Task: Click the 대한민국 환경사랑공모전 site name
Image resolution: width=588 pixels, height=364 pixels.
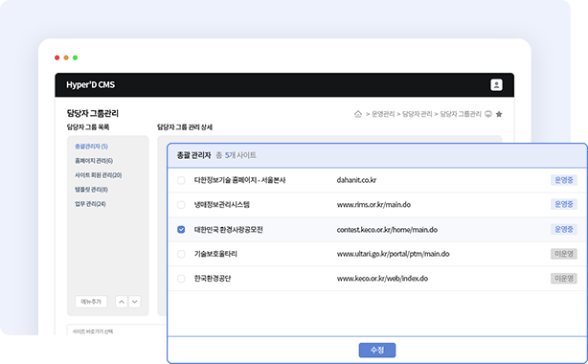Action: click(x=228, y=229)
